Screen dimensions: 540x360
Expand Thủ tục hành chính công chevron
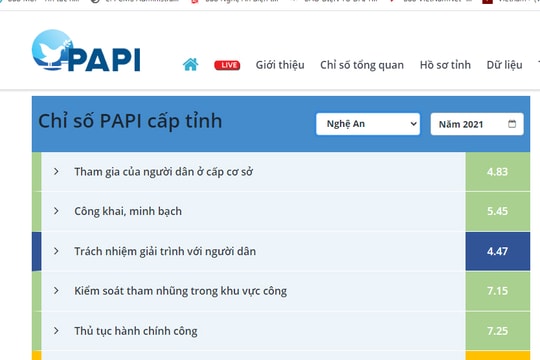tap(56, 331)
